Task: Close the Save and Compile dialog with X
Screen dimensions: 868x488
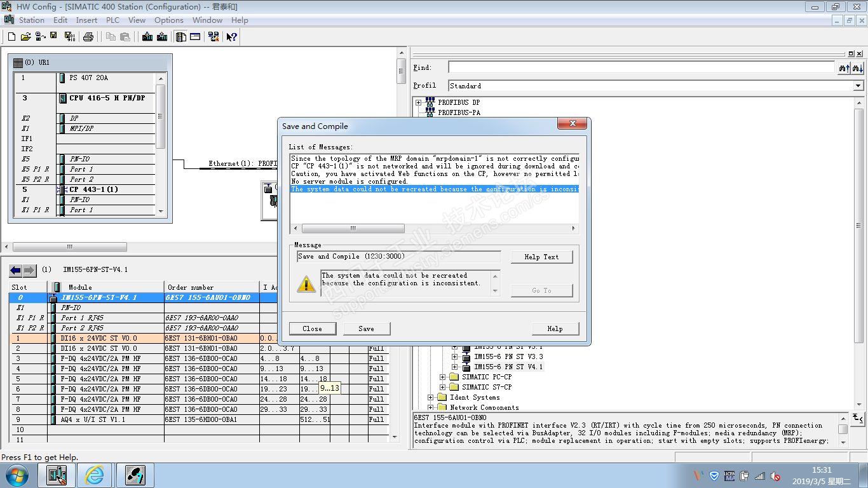Action: pos(574,125)
